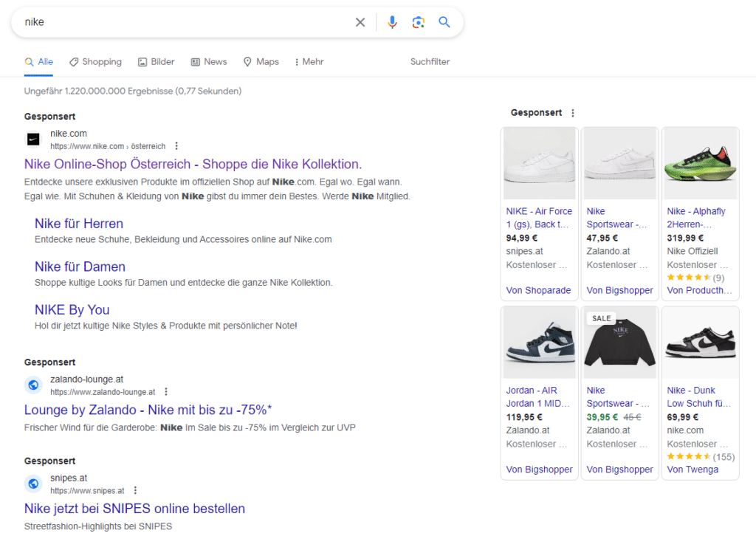This screenshot has width=756, height=536.
Task: Click the globe favicon for zalando-lounge.at
Action: [x=33, y=385]
